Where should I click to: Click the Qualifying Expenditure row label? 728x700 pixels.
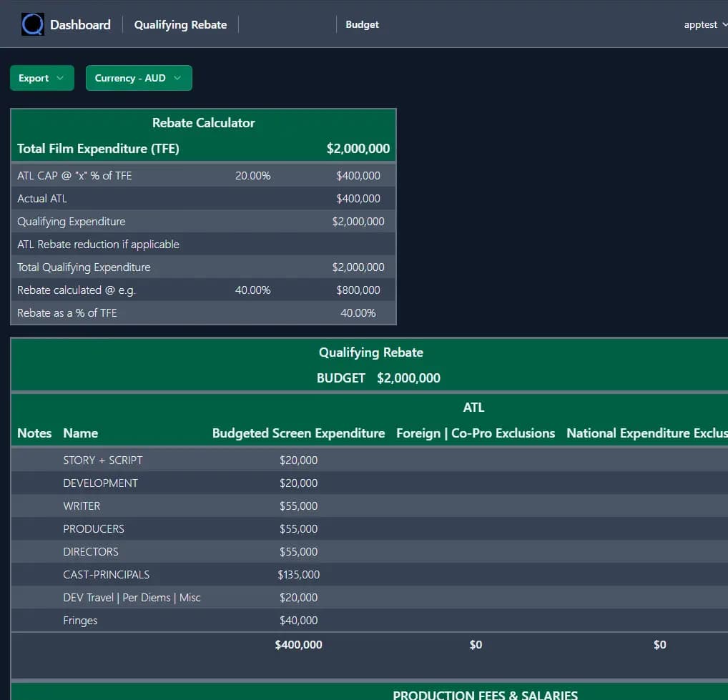(x=71, y=222)
